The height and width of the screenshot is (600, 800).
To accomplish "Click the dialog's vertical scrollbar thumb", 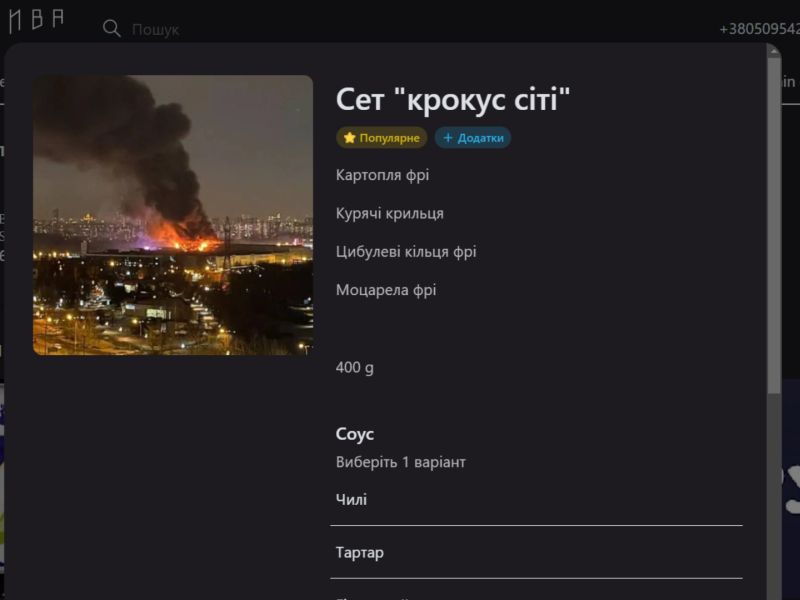I will [774, 226].
